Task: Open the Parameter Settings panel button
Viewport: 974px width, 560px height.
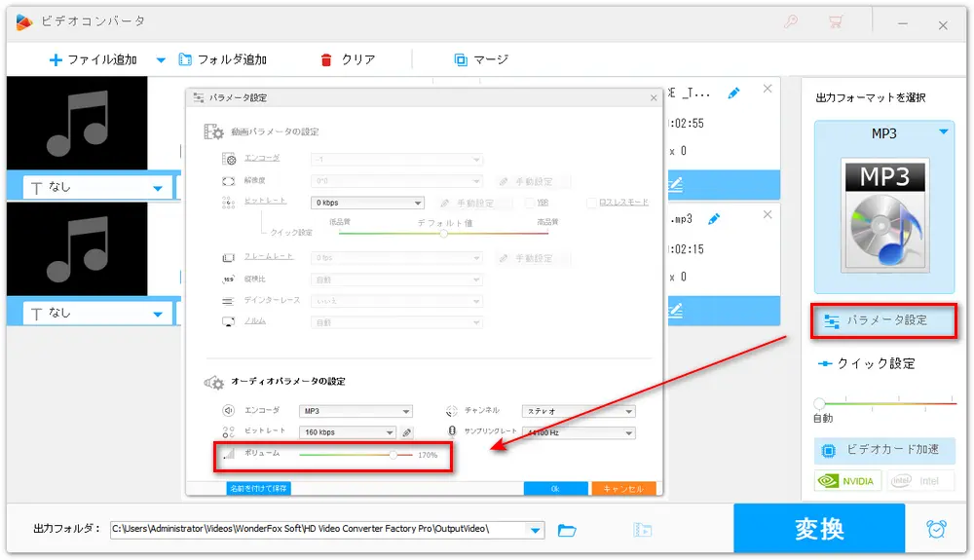Action: click(x=883, y=320)
